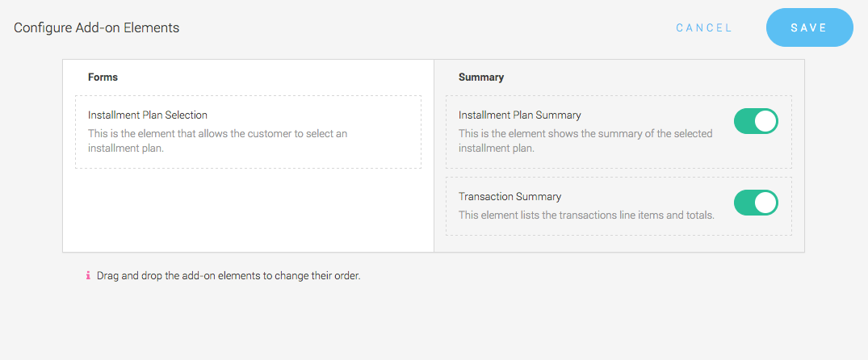Select the Installment Plan Selection title
Image resolution: width=868 pixels, height=360 pixels.
point(148,115)
